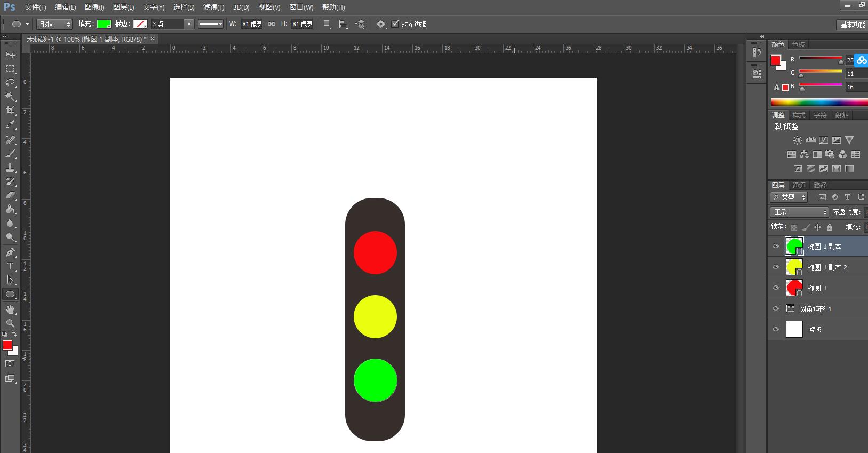Open the stroke line style dropdown

coord(211,24)
